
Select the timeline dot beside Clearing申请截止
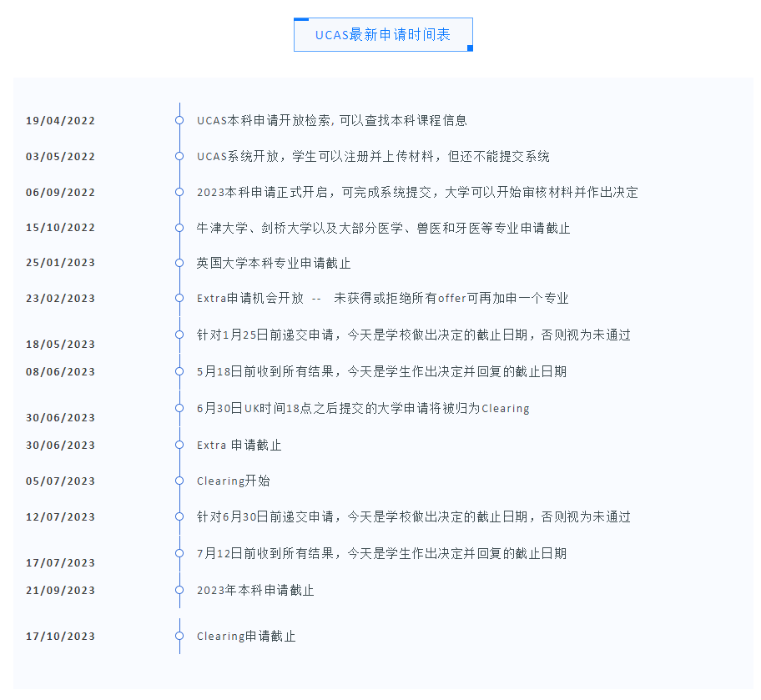point(179,636)
